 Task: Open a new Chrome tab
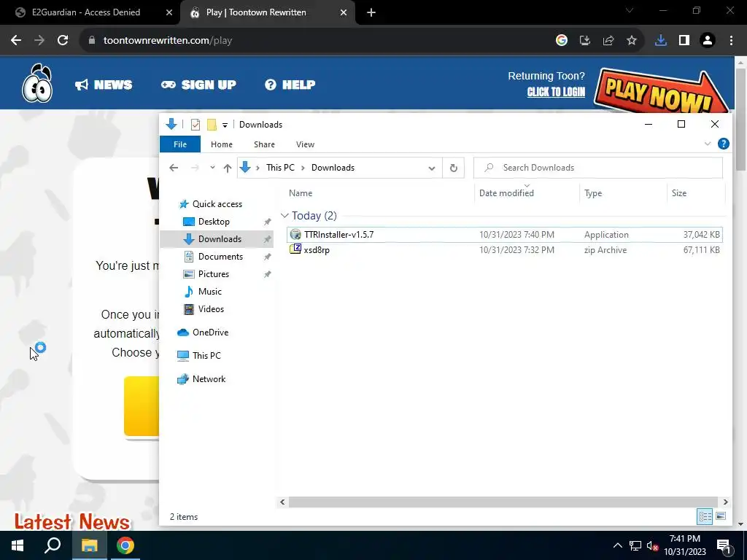pos(371,12)
